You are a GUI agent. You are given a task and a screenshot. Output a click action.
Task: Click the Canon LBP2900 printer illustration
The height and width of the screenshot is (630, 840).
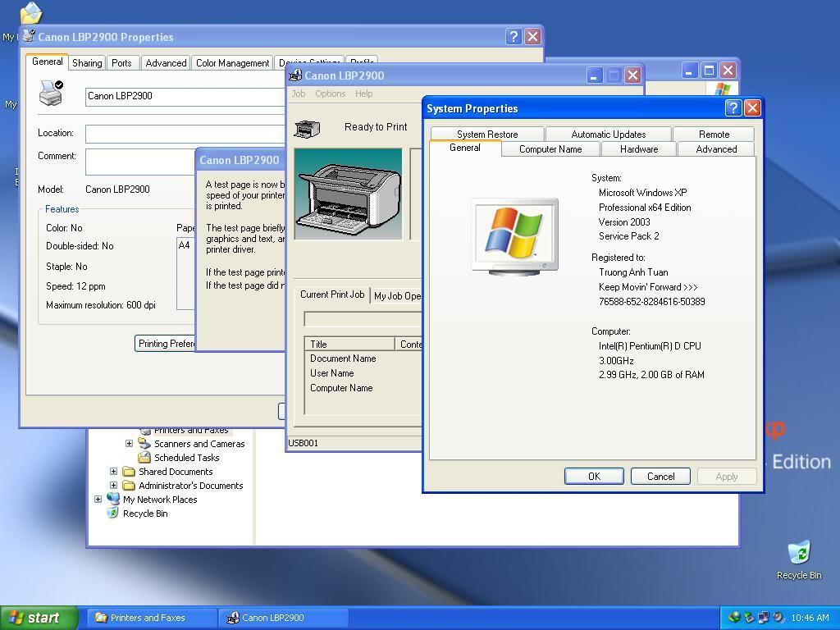[x=348, y=194]
